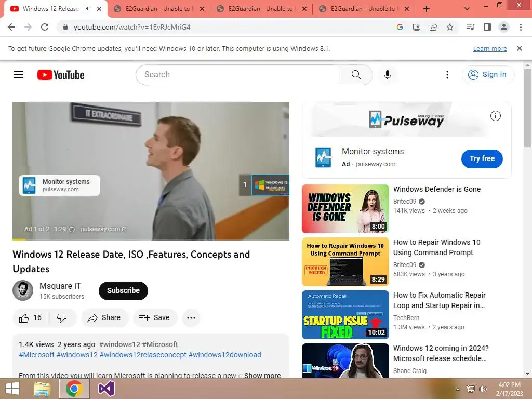Open the YouTube hamburger guide menu
This screenshot has height=399, width=532.
coord(19,75)
